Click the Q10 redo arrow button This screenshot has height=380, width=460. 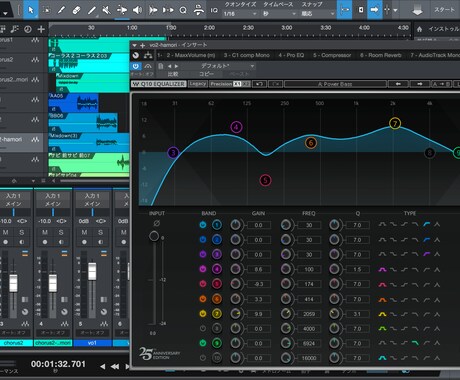tap(276, 84)
